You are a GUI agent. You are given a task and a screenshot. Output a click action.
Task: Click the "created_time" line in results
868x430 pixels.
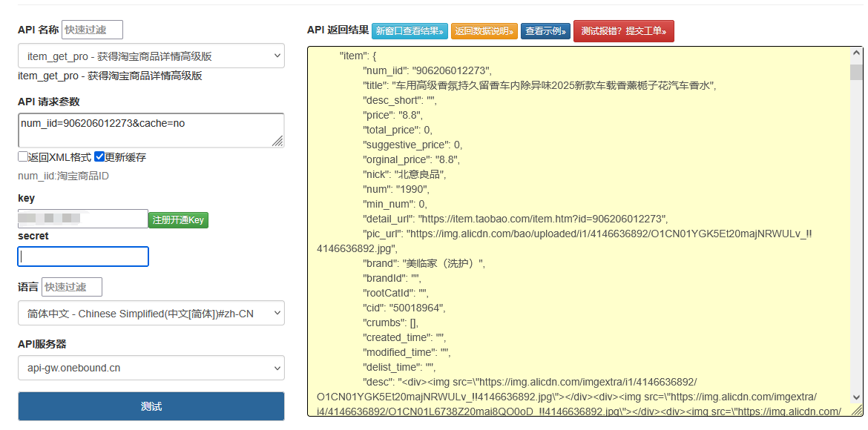pyautogui.click(x=404, y=337)
